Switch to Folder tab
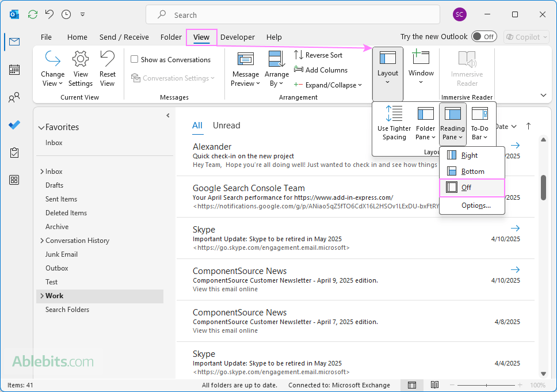The height and width of the screenshot is (392, 557). (x=171, y=37)
